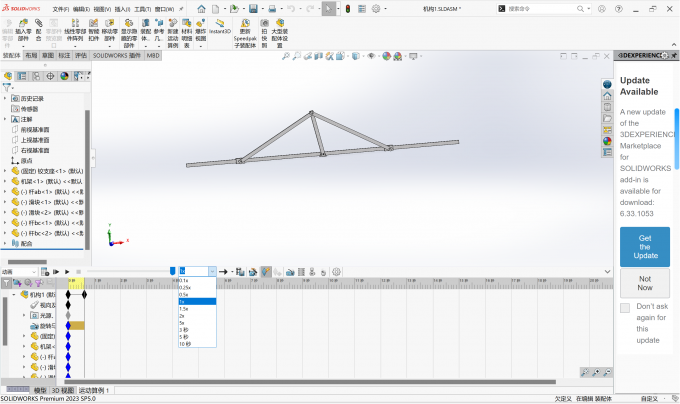The height and width of the screenshot is (404, 680).
Task: Click the Rebuild traffic light icon
Action: pyautogui.click(x=348, y=9)
